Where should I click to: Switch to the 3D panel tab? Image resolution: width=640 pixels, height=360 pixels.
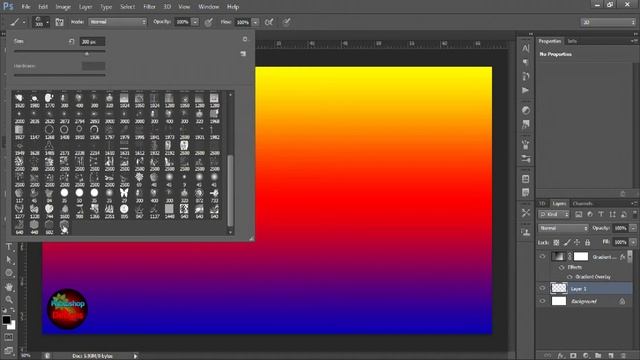click(x=542, y=203)
